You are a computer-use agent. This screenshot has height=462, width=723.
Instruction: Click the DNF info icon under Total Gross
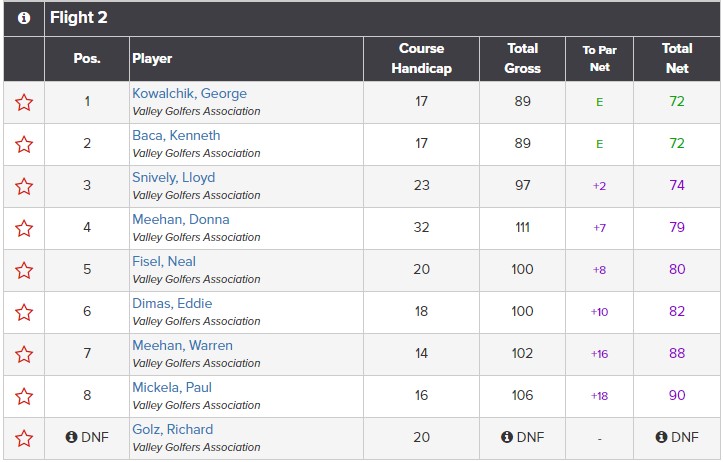pos(507,437)
